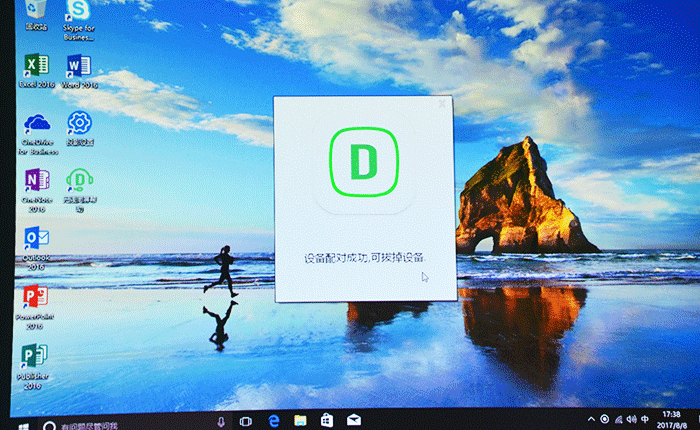The image size is (700, 430).
Task: Open the blue gear settings desktop shortcut
Action: pos(78,124)
